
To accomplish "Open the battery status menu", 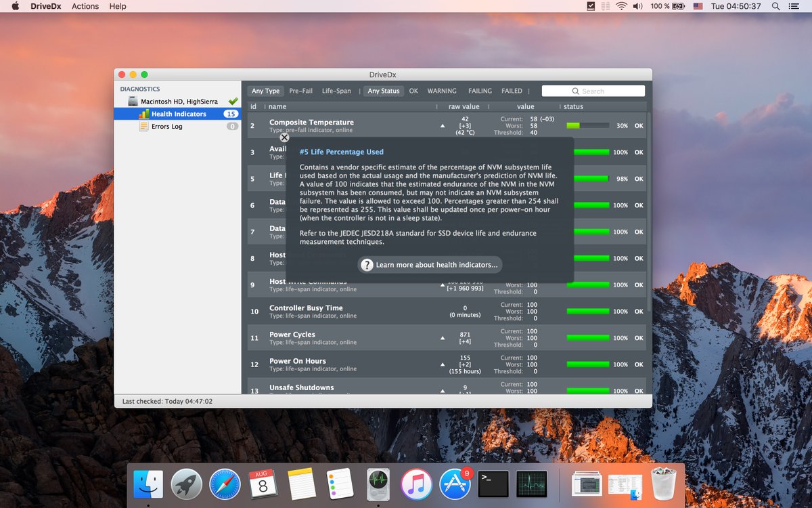I will 668,6.
